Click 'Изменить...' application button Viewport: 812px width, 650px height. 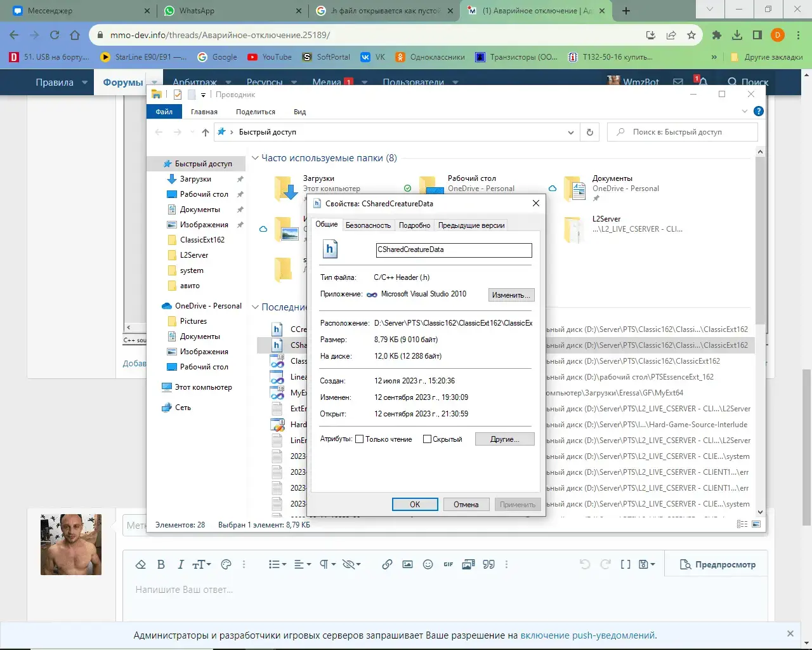(511, 295)
